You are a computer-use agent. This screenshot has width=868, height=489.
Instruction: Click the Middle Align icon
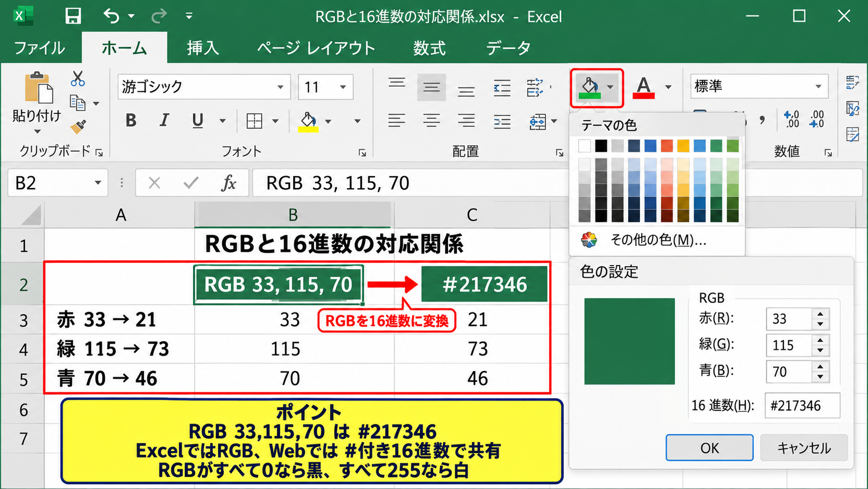[x=431, y=87]
